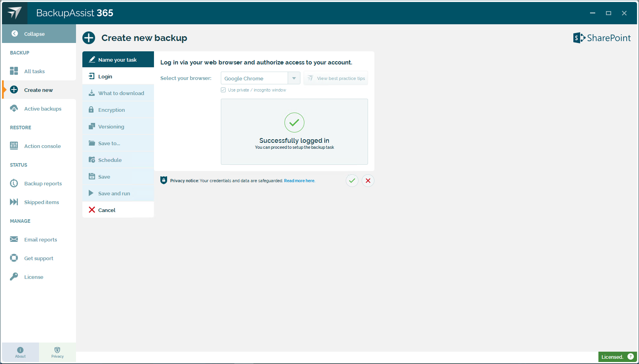
Task: Maximize the BackupAssist 365 window
Action: pos(608,13)
